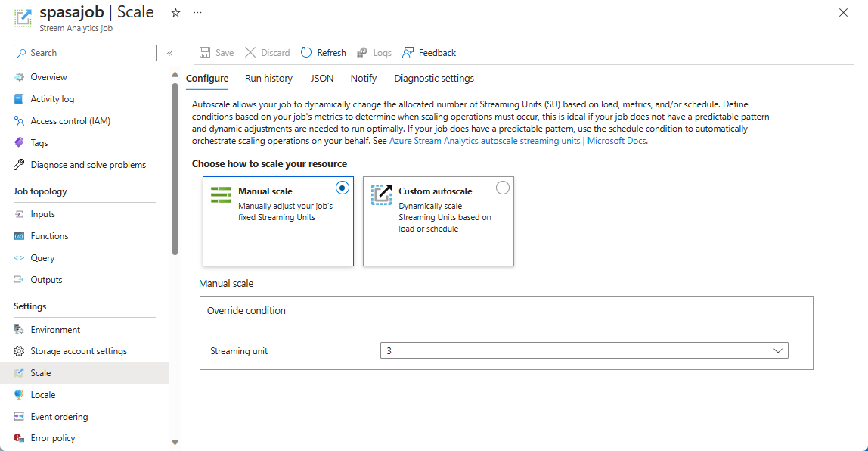
Task: Click 'Choose how to scale your resource' heading
Action: tap(270, 164)
